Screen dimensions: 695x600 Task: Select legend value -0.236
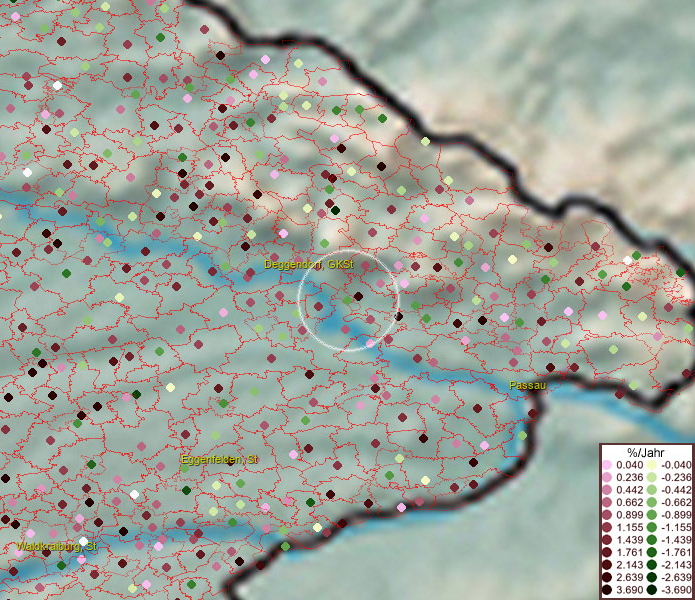point(676,477)
